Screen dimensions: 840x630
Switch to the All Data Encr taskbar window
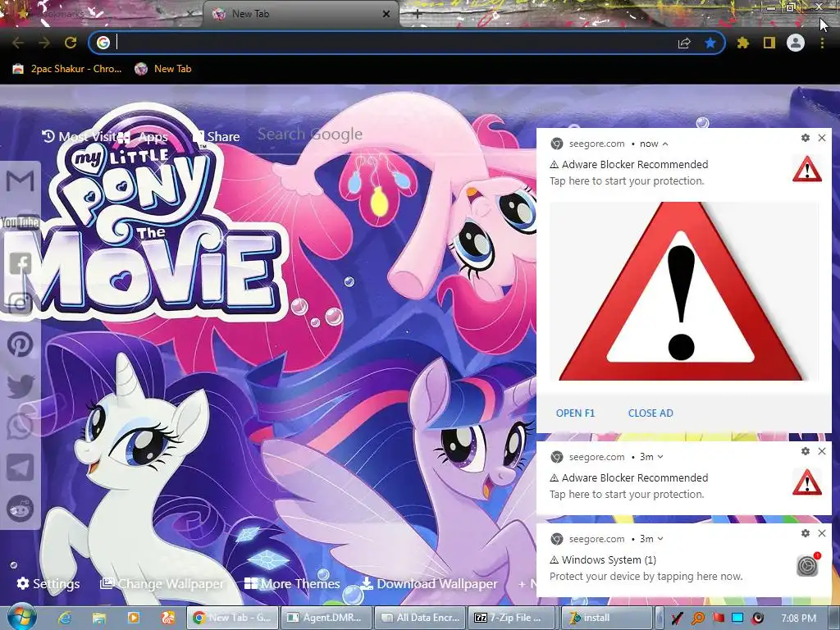tap(419, 618)
